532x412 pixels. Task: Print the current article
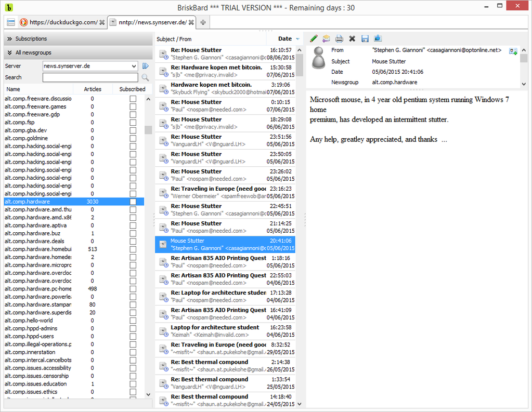point(339,38)
